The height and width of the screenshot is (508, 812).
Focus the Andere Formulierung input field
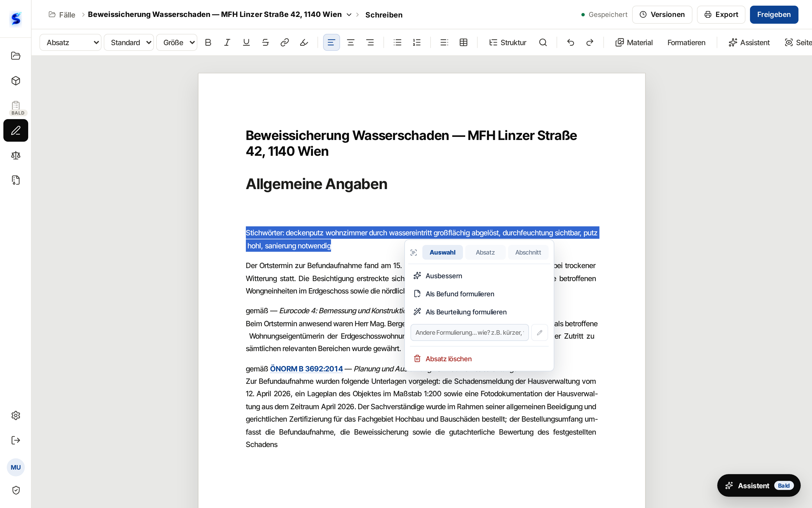pos(469,332)
